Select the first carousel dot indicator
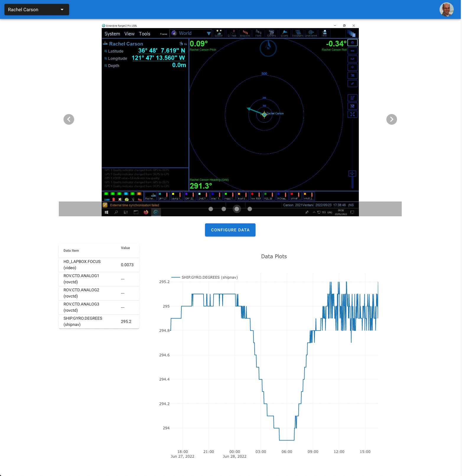Screen dimensions: 462x476 [x=211, y=209]
